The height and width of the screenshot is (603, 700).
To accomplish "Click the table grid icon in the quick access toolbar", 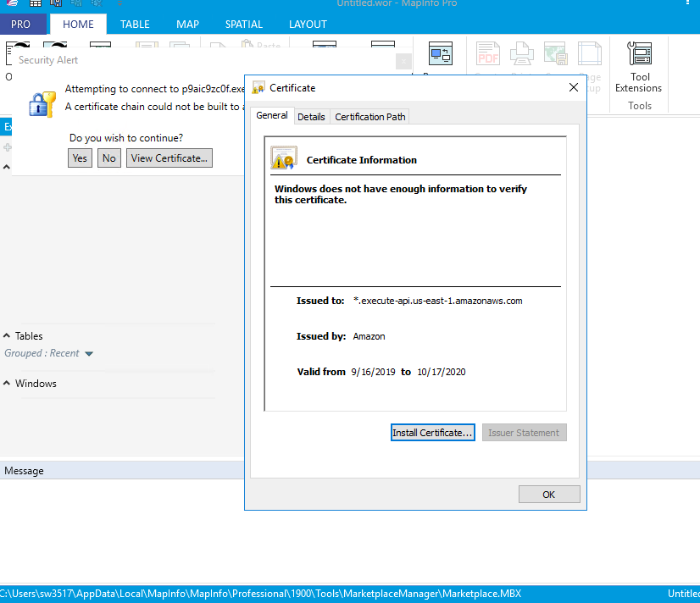I will [36, 3].
